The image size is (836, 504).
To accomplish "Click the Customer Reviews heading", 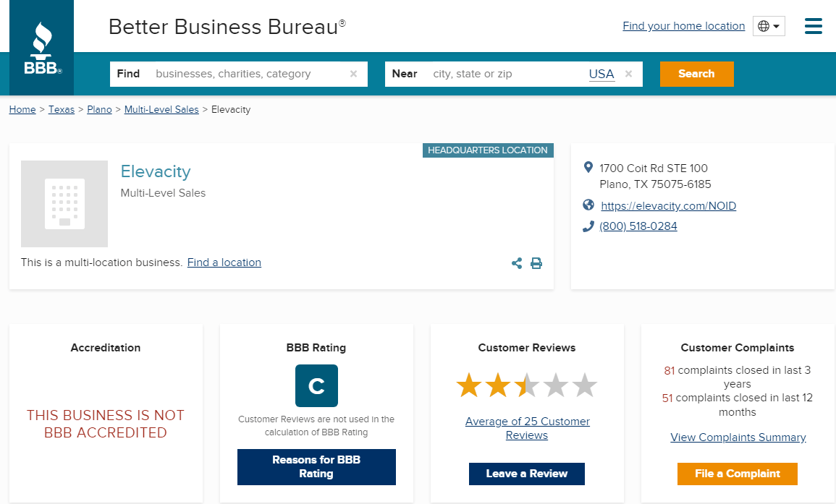I will 527,348.
